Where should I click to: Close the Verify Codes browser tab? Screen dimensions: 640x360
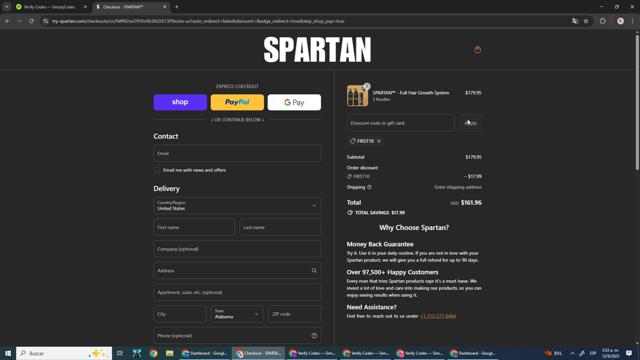(x=85, y=7)
